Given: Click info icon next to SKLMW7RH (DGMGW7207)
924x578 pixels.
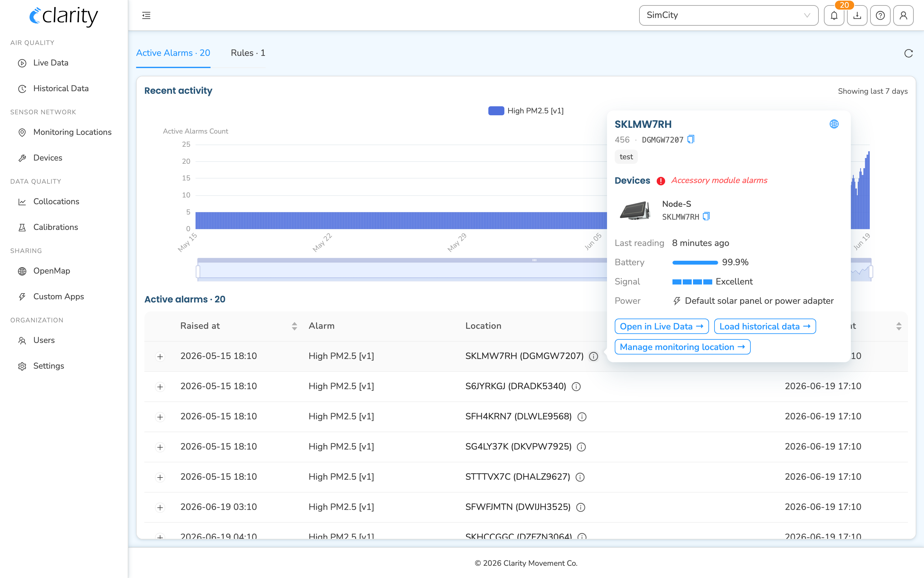Looking at the screenshot, I should point(593,356).
